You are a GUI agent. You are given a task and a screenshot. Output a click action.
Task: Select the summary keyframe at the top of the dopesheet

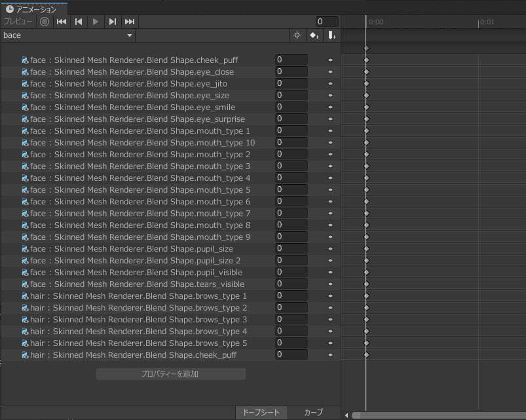click(366, 48)
